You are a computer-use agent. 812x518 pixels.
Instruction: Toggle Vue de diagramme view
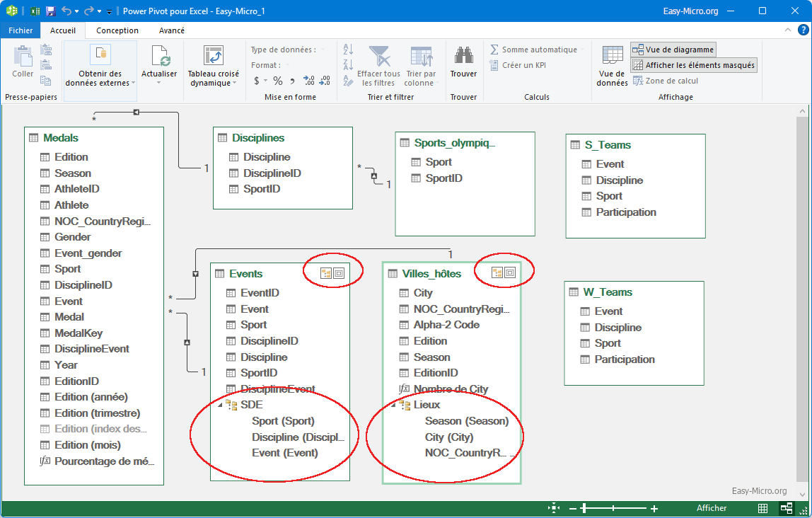coord(673,50)
